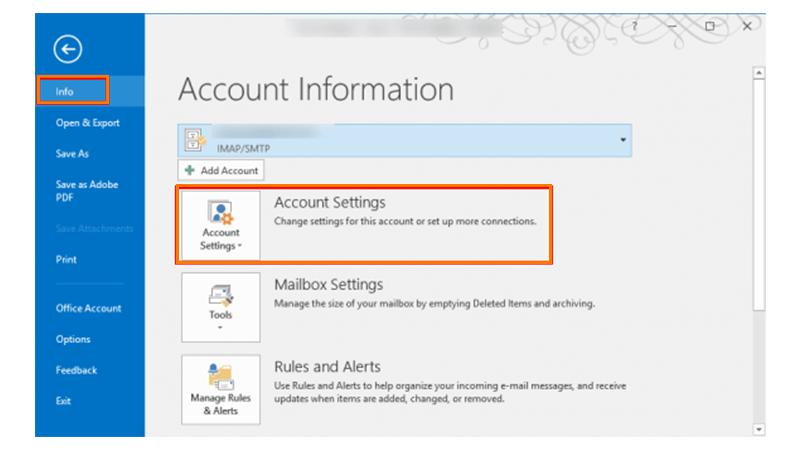
Task: Minimize the Outlook window
Action: [672, 26]
